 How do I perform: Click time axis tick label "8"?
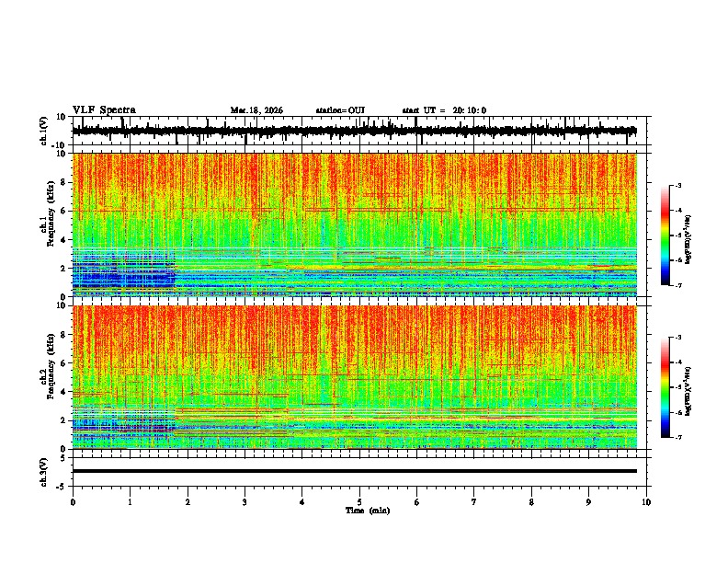[x=531, y=502]
